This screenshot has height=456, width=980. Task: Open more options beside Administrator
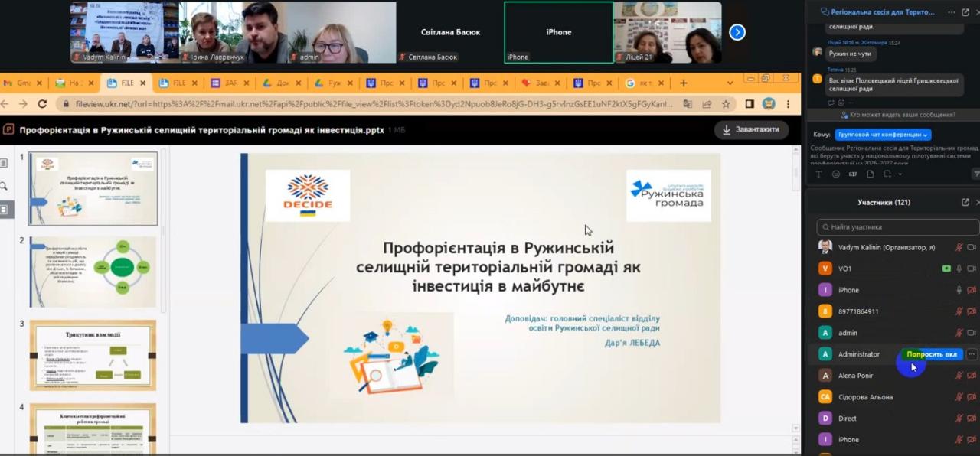click(x=972, y=354)
